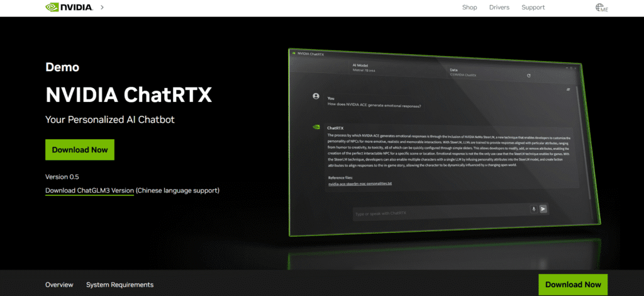Switch to System Requirements tab
The image size is (644, 296).
point(119,285)
